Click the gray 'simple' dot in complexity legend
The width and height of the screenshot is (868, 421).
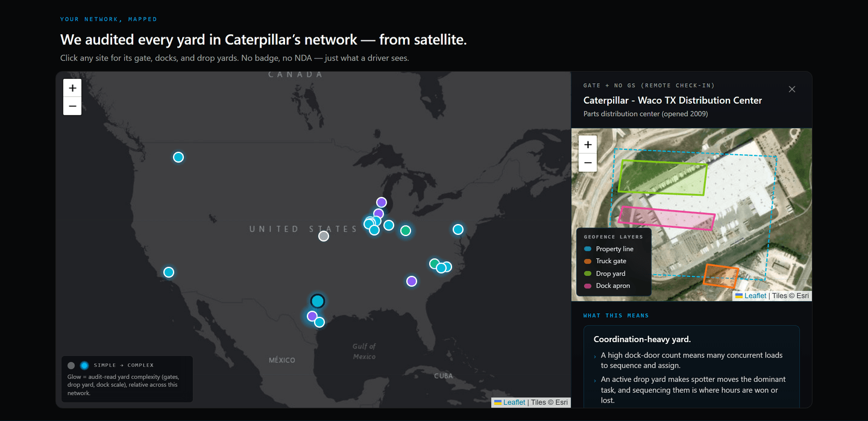pyautogui.click(x=71, y=366)
